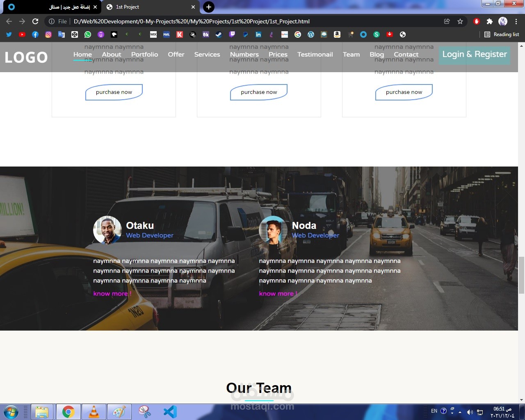Screen dimensions: 525x420
Task: Open the LinkedIn bookmark
Action: (258, 34)
